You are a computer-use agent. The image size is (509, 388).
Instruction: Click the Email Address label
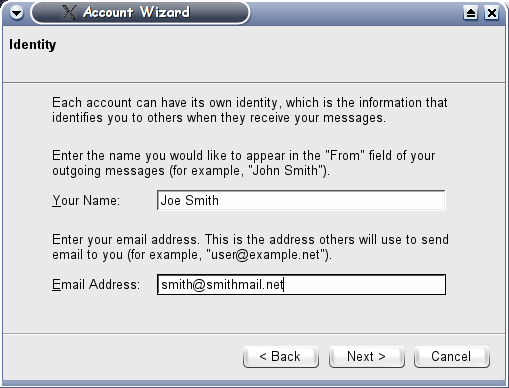[96, 285]
